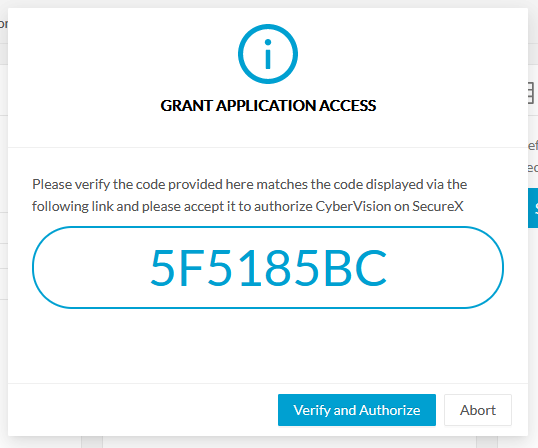Click the word CyberVision in the instructions

[x=353, y=206]
